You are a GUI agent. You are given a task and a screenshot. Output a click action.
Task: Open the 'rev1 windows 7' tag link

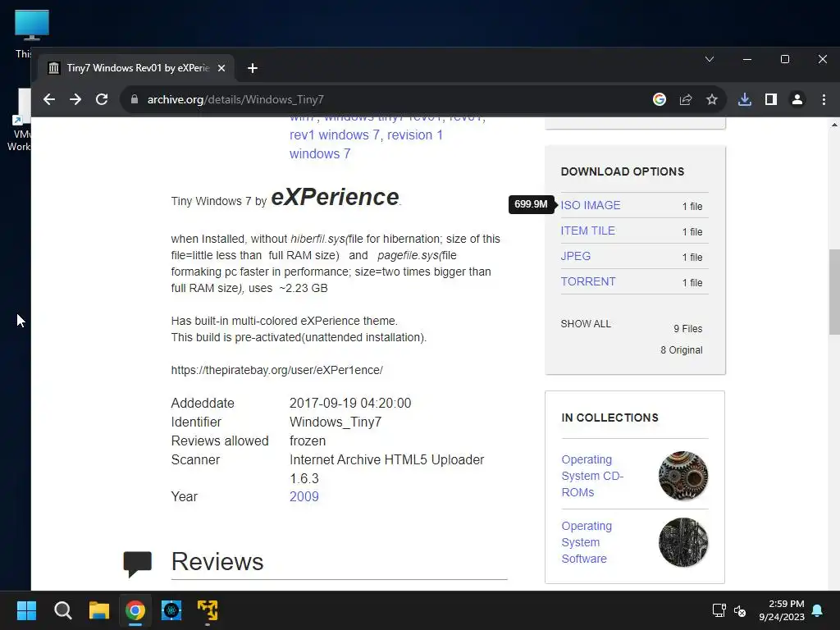click(335, 135)
